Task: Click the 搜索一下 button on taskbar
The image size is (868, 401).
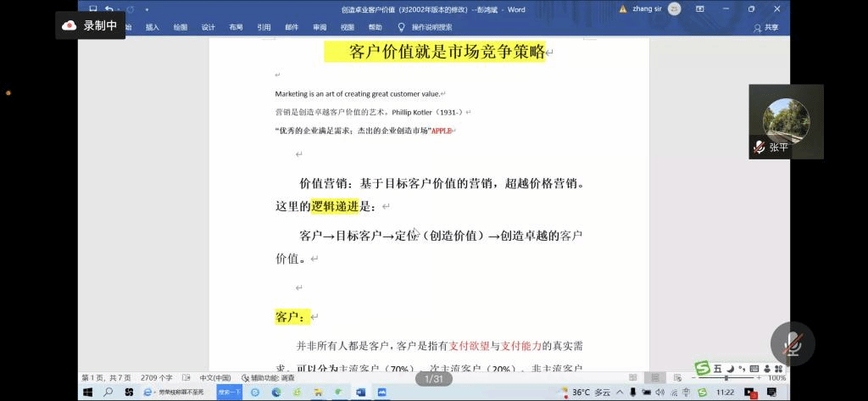Action: click(x=229, y=393)
